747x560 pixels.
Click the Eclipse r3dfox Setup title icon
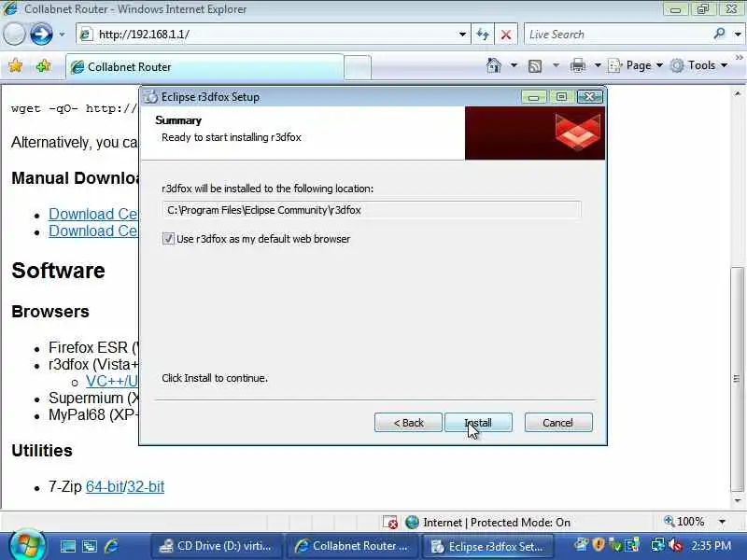[150, 97]
